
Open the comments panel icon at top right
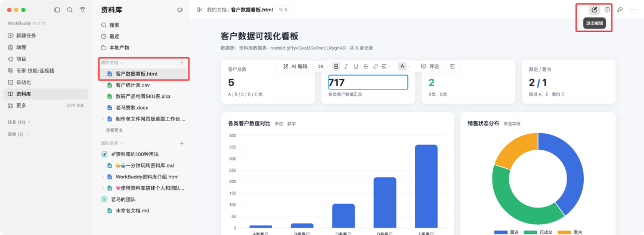point(607,10)
